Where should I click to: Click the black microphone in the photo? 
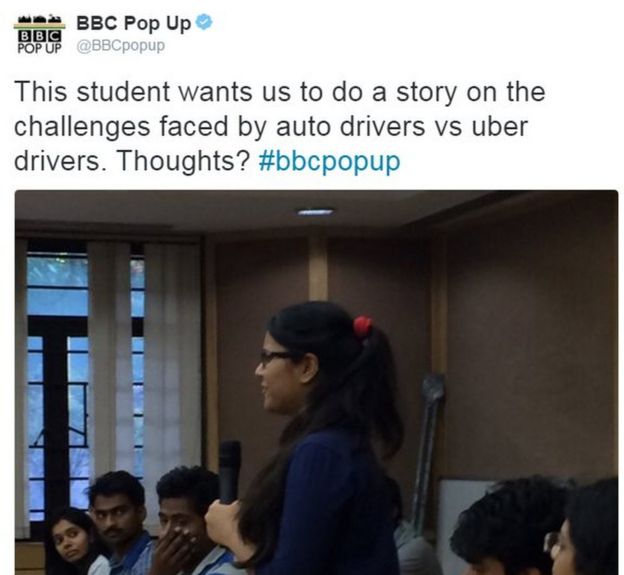click(230, 472)
